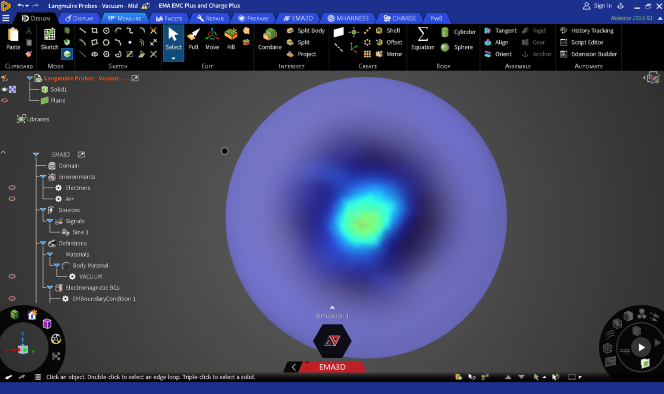
Task: Click the Simulation 1 label
Action: [332, 316]
